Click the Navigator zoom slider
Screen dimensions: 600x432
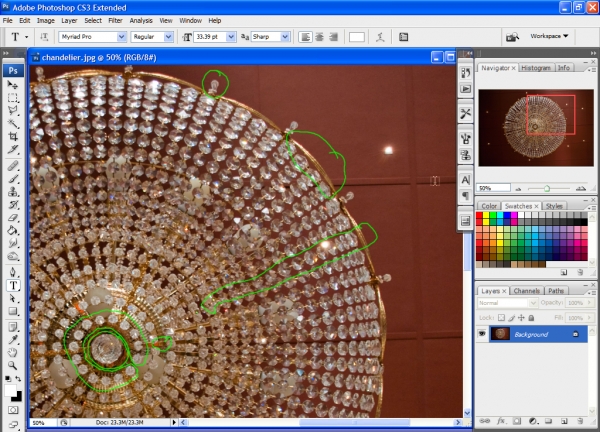coord(547,189)
